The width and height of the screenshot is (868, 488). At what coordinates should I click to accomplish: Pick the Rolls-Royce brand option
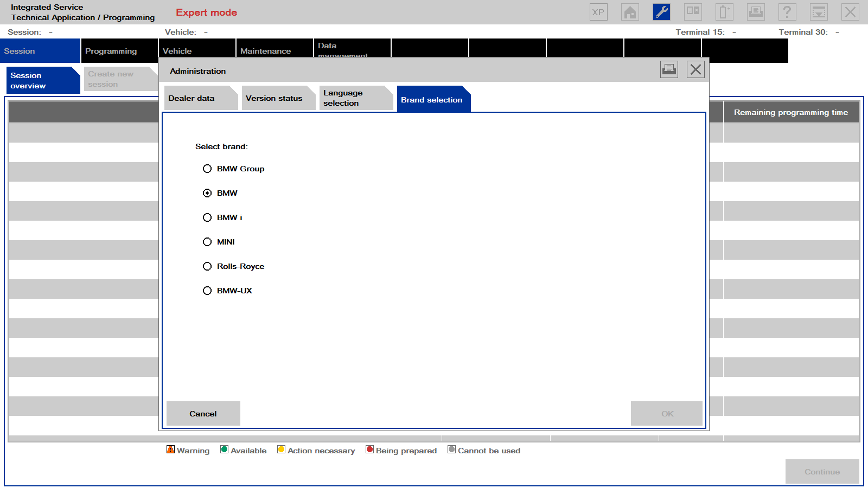click(207, 266)
